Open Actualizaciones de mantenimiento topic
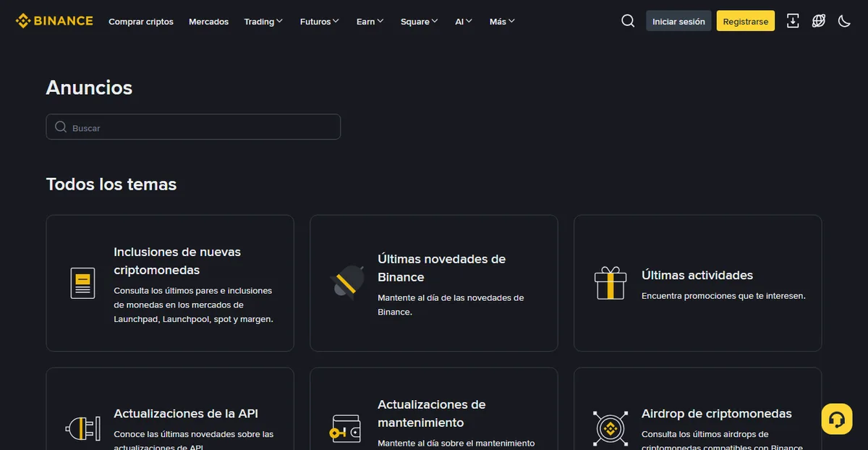Viewport: 868px width, 450px height. coord(434,409)
